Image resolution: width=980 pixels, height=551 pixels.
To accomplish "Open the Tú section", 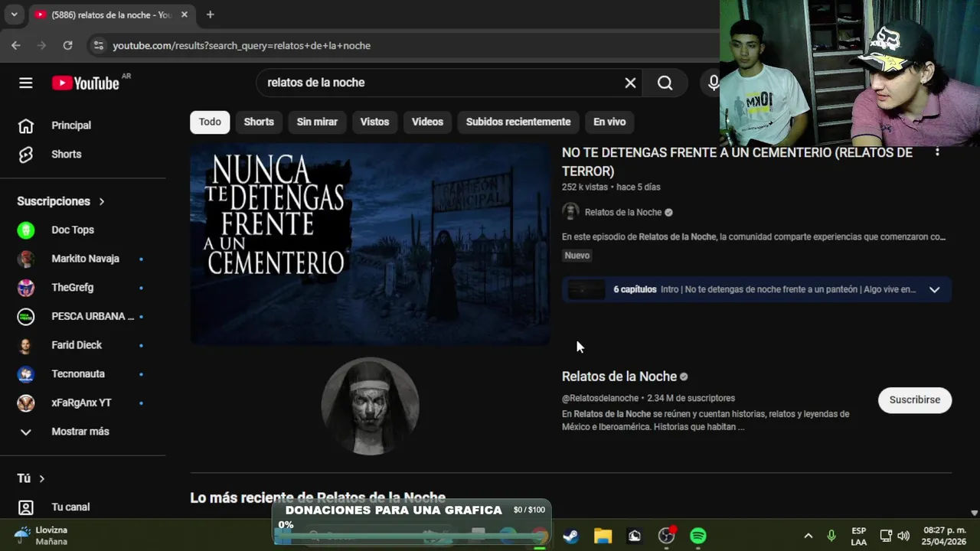I will 31,478.
